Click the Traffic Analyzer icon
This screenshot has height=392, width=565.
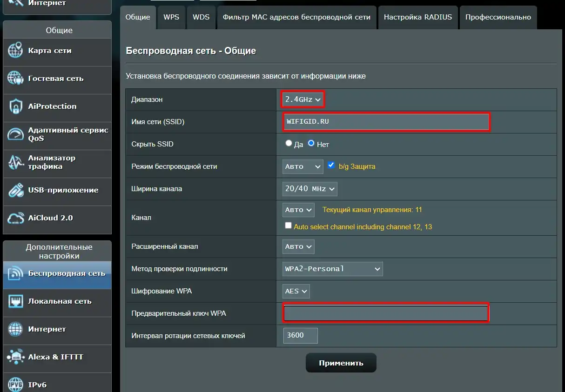[x=15, y=162]
